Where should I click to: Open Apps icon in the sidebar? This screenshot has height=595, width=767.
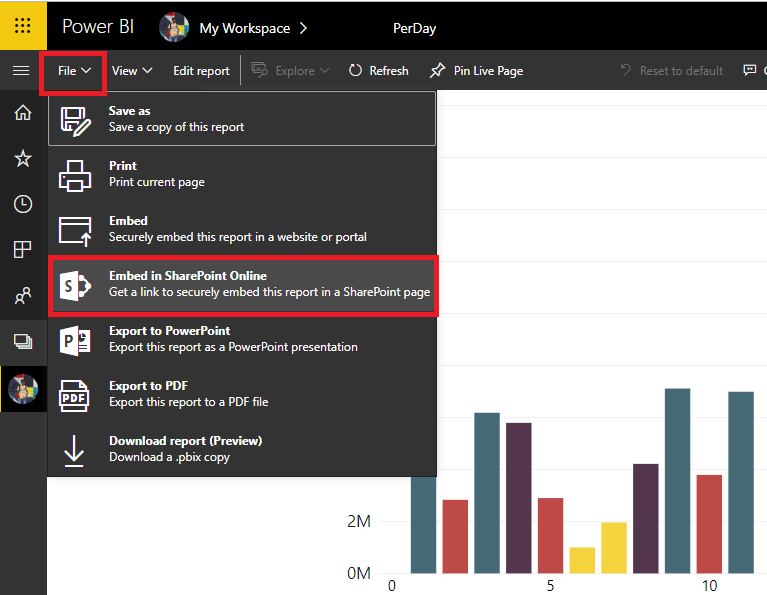coord(23,250)
